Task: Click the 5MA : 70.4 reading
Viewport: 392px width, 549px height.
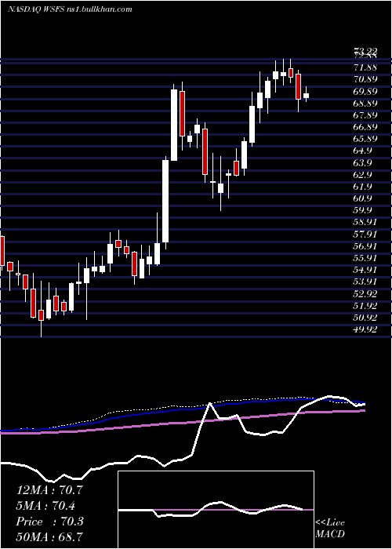Action: pyautogui.click(x=46, y=506)
